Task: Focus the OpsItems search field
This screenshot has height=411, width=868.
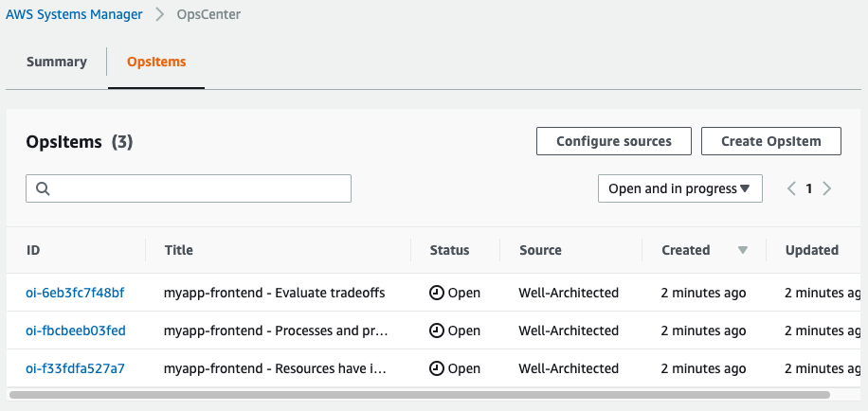Action: click(x=189, y=188)
